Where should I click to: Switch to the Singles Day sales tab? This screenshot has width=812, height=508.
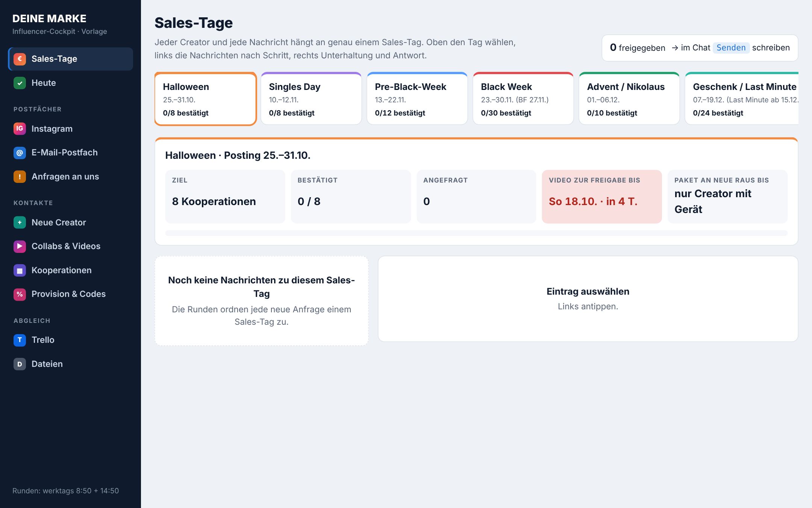tap(311, 99)
